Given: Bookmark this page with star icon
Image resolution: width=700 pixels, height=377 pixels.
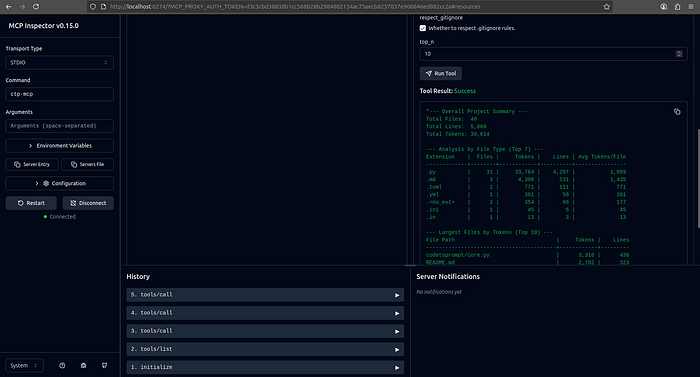Looking at the screenshot, I should click(606, 7).
